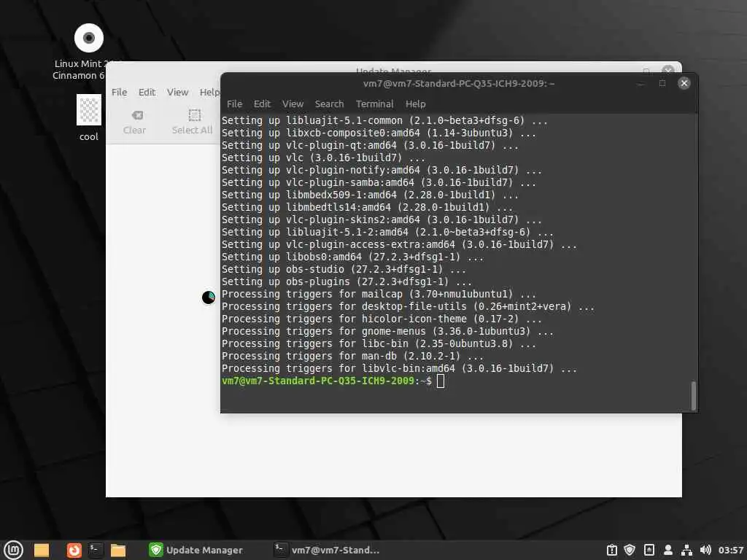The width and height of the screenshot is (747, 560).
Task: Switch to vm7@vm7-Stand... terminal taskbar entry
Action: [328, 550]
